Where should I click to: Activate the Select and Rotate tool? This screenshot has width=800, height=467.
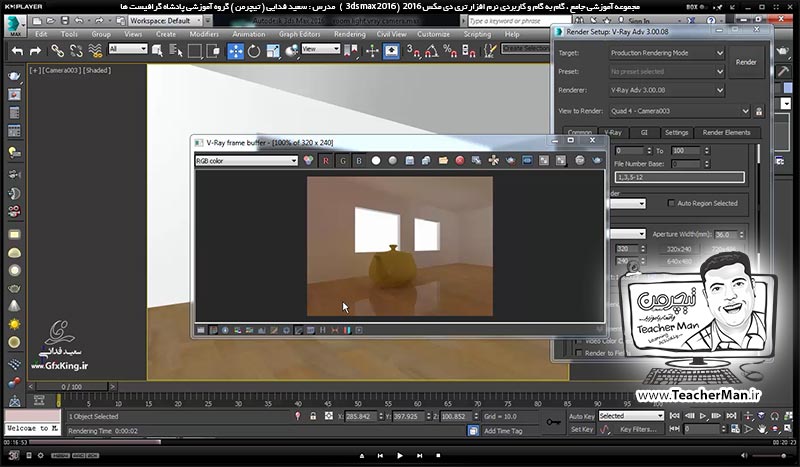point(254,51)
